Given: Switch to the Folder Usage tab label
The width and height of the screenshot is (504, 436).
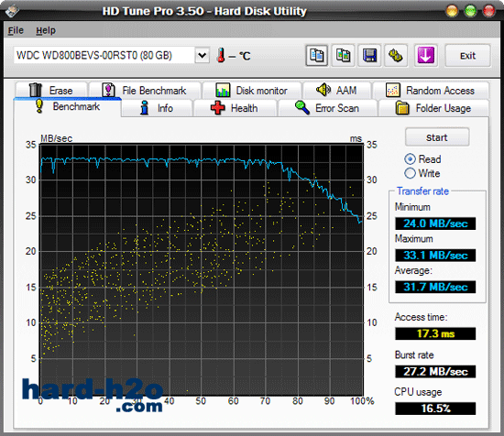Looking at the screenshot, I should click(x=444, y=108).
